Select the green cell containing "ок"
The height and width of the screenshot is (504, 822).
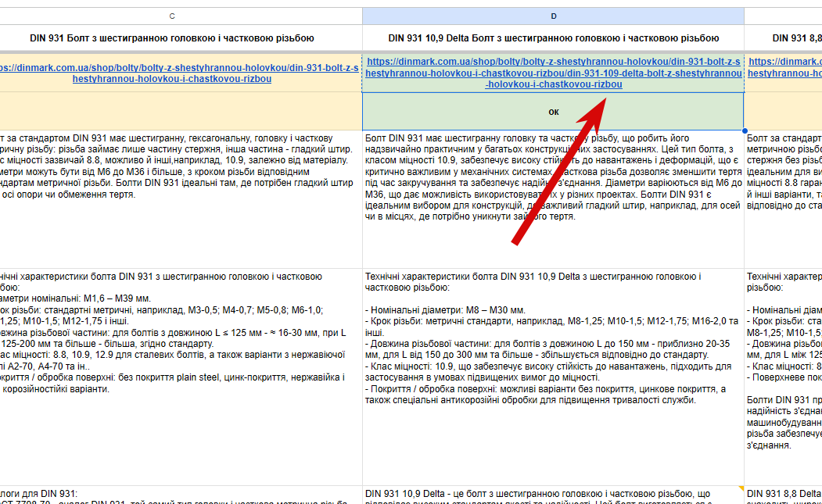point(553,112)
